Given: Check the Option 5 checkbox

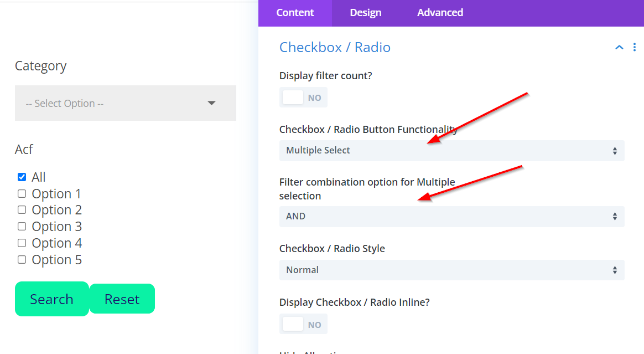Looking at the screenshot, I should tap(22, 259).
